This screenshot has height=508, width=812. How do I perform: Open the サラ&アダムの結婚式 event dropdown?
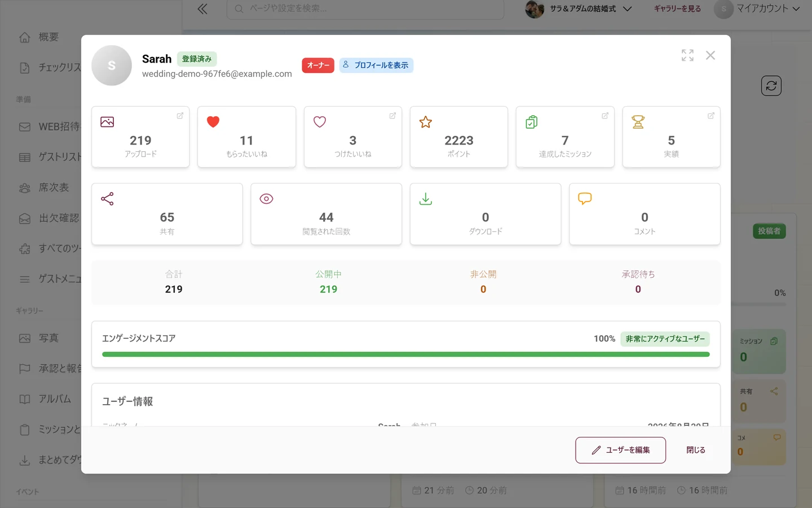point(579,9)
